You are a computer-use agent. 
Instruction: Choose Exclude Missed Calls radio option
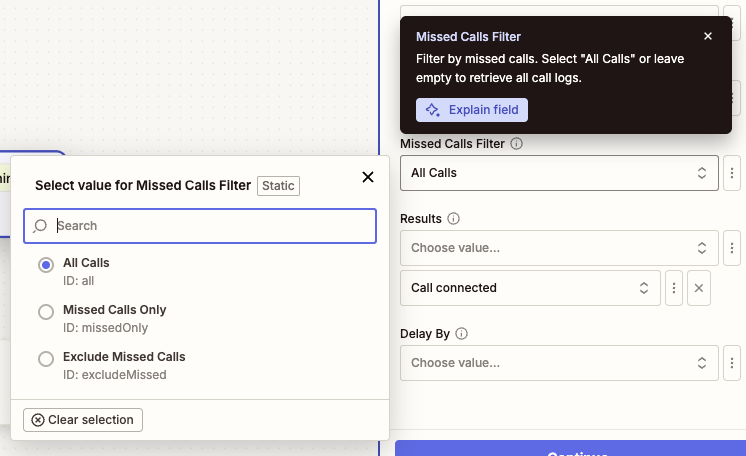coord(46,359)
